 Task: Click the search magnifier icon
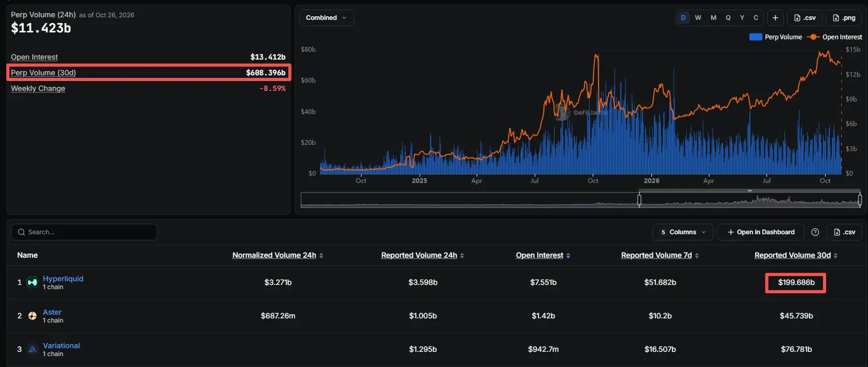pyautogui.click(x=21, y=232)
